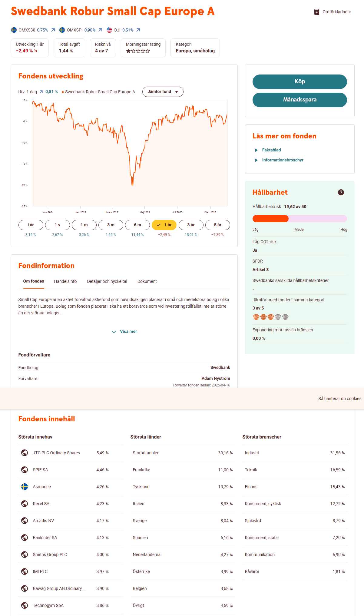364x616 pixels.
Task: Click the DJI index arrow icon
Action: (138, 30)
